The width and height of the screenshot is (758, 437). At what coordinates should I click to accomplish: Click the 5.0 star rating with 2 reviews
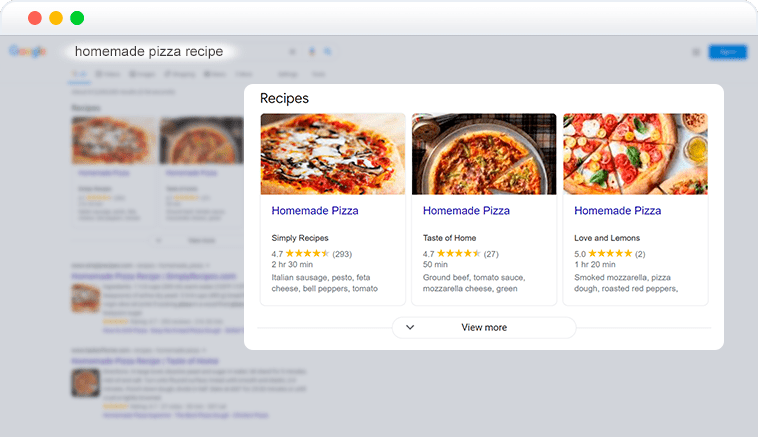[609, 253]
